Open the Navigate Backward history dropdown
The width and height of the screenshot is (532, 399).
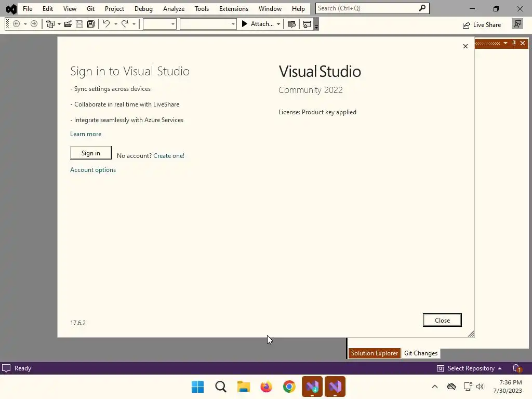coord(25,24)
